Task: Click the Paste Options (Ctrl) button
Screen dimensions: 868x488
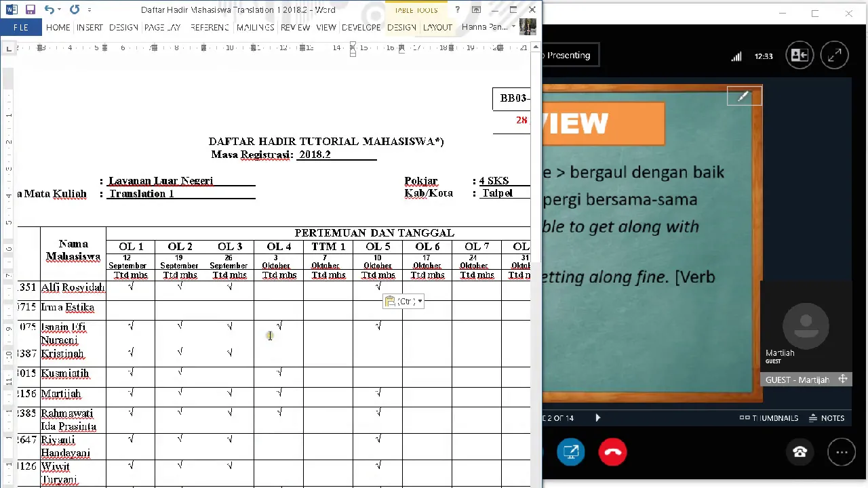Action: [403, 302]
